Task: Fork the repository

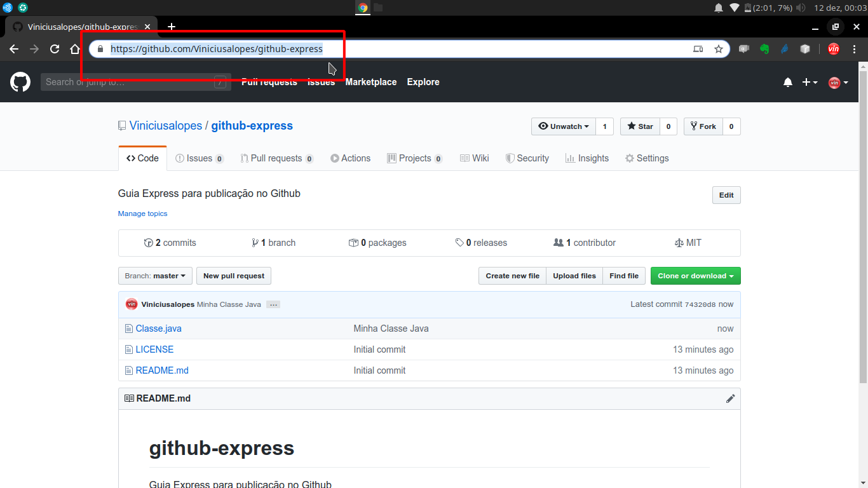Action: (703, 126)
